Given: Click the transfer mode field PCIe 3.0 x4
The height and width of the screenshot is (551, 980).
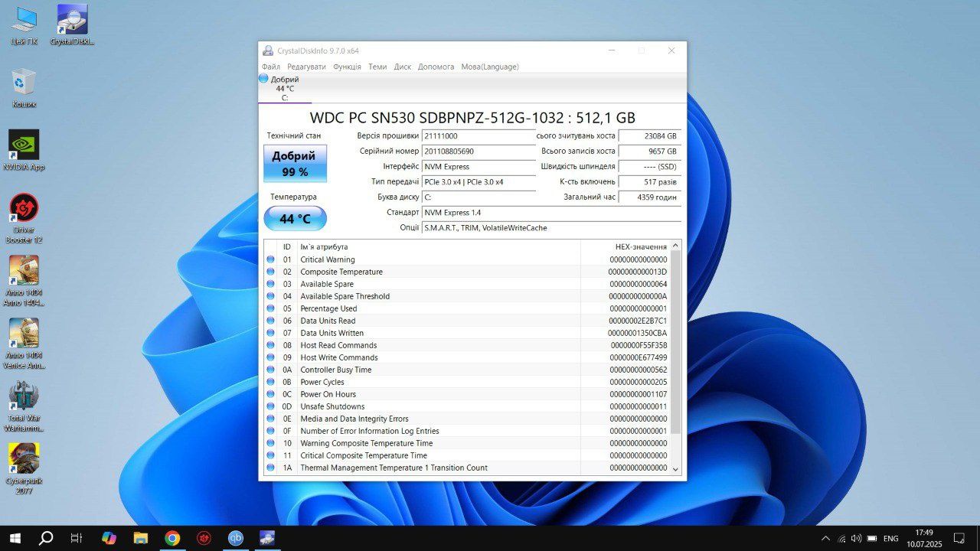Looking at the screenshot, I should pos(479,181).
